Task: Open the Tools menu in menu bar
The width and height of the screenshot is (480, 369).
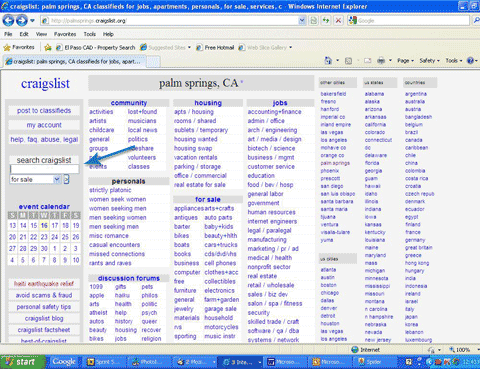Action: pos(90,34)
